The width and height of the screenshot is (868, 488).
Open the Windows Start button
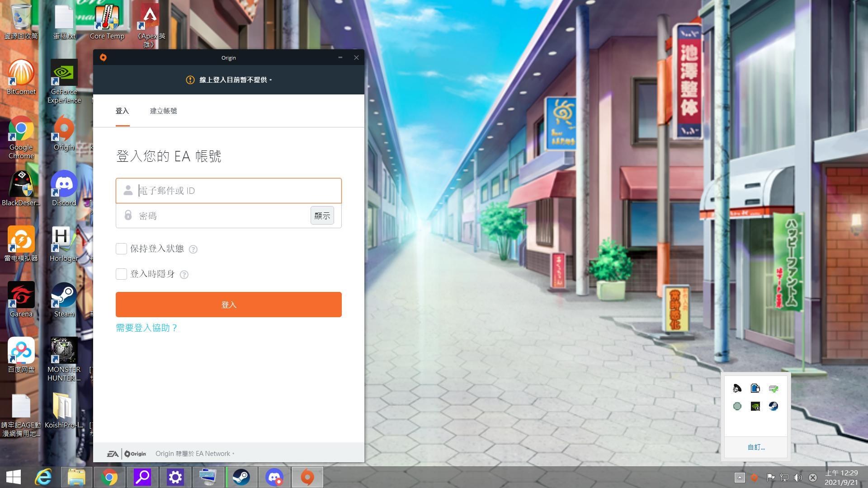(x=14, y=477)
